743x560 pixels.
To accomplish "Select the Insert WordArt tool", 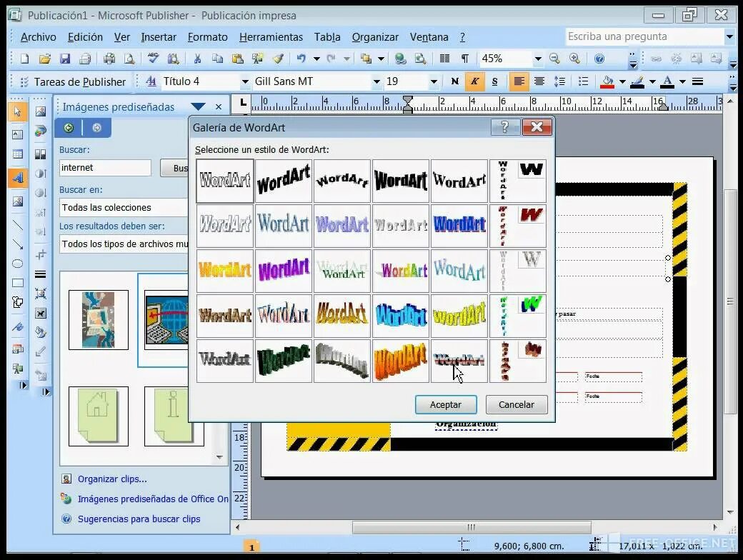I will coord(18,178).
